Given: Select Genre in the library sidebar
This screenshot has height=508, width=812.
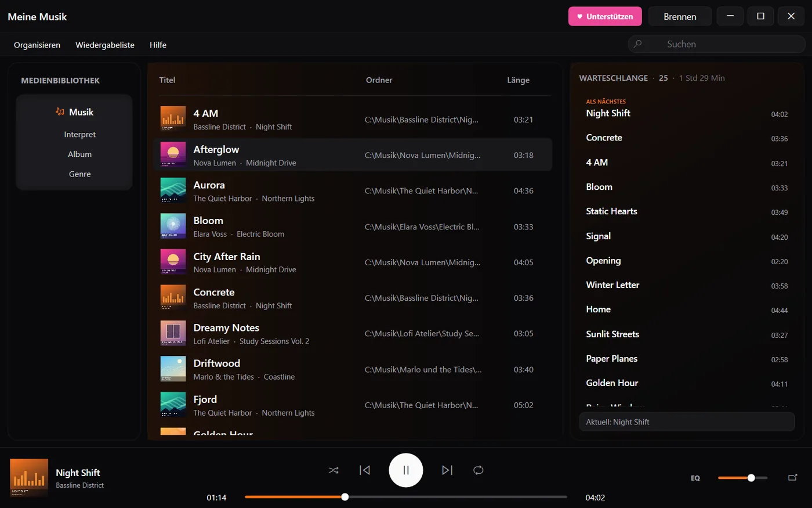Looking at the screenshot, I should (x=80, y=174).
